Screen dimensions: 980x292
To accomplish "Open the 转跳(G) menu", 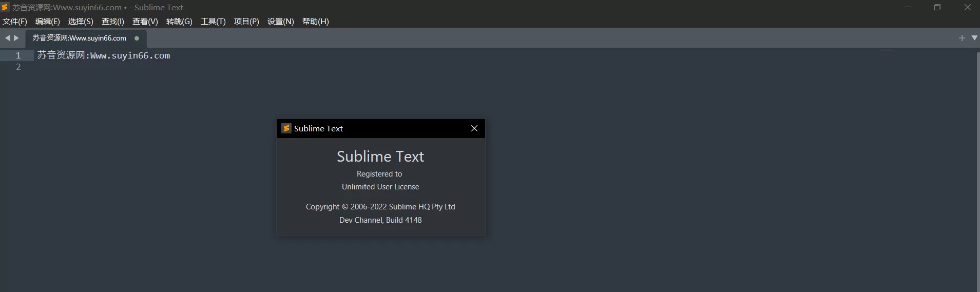I will [179, 22].
